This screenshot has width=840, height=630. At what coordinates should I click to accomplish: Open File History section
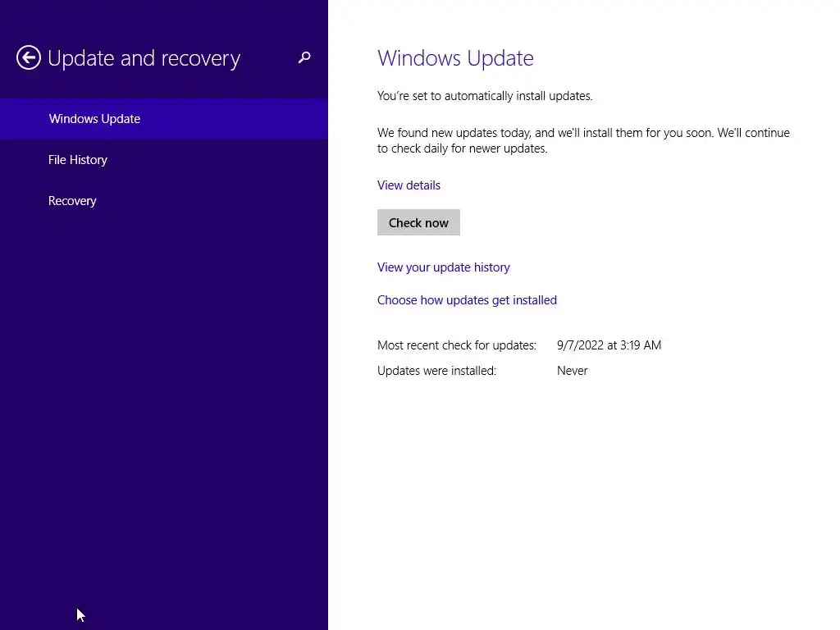pos(164,160)
